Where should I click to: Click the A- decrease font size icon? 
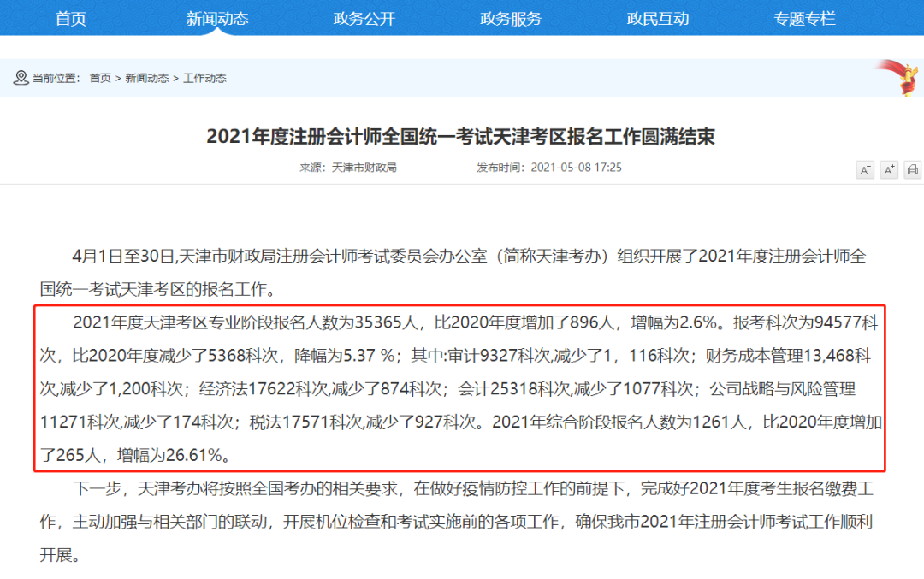[x=865, y=171]
